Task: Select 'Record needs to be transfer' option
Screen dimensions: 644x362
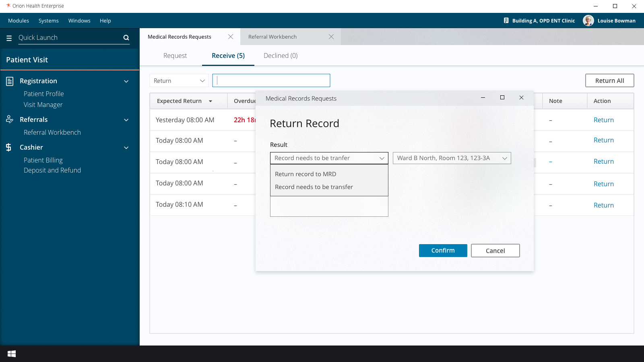Action: point(329,187)
